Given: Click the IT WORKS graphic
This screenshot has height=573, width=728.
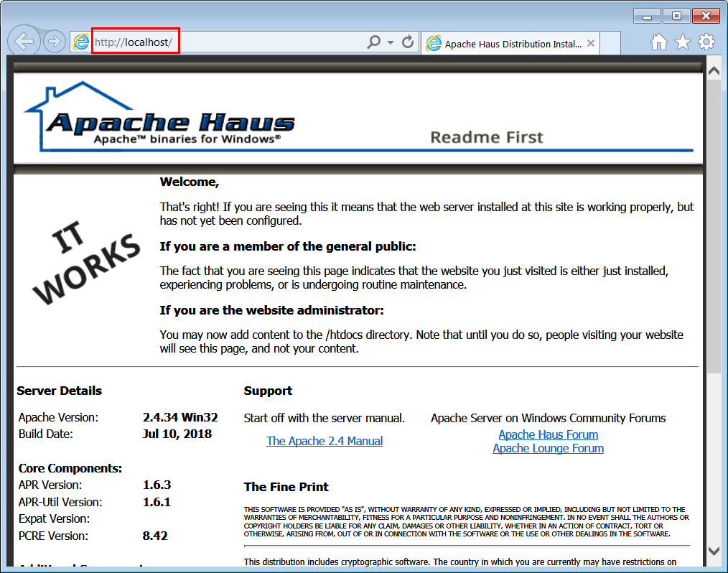Looking at the screenshot, I should point(85,262).
